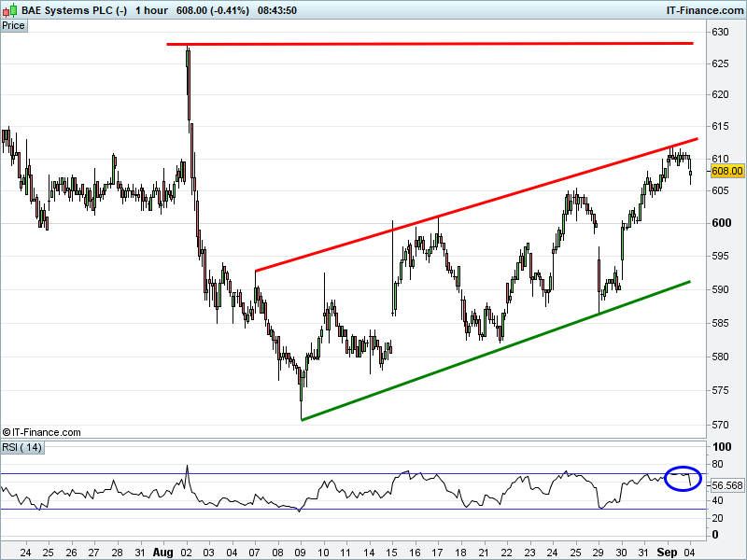
Task: Click the 09 date label on the time axis
Action: (301, 553)
